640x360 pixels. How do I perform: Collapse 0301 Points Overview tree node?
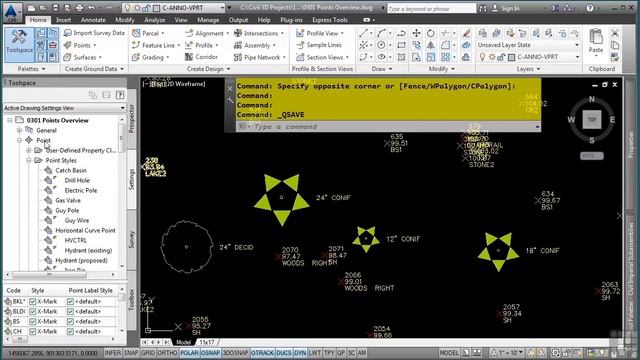point(10,120)
